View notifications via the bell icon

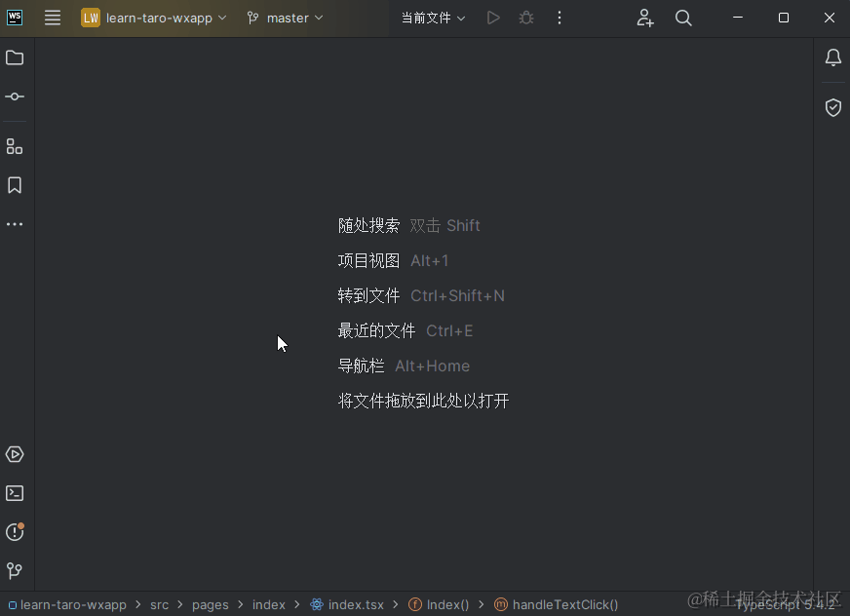click(833, 58)
